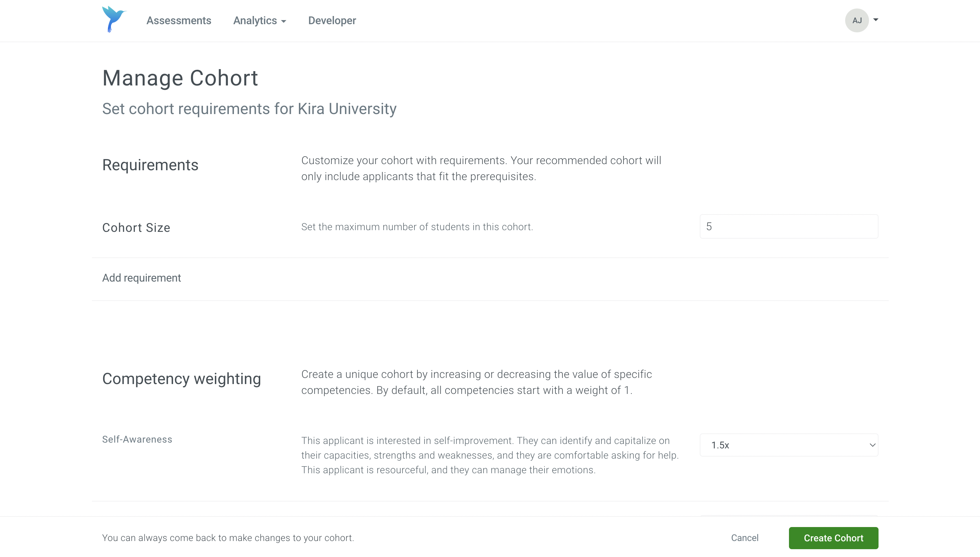Click the AJ user avatar
Viewport: 980px width, 557px height.
tap(856, 20)
